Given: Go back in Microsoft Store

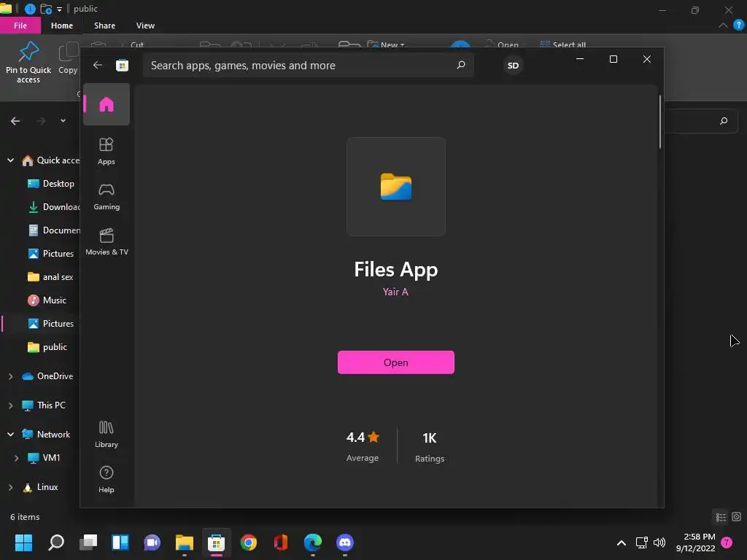Looking at the screenshot, I should point(98,65).
